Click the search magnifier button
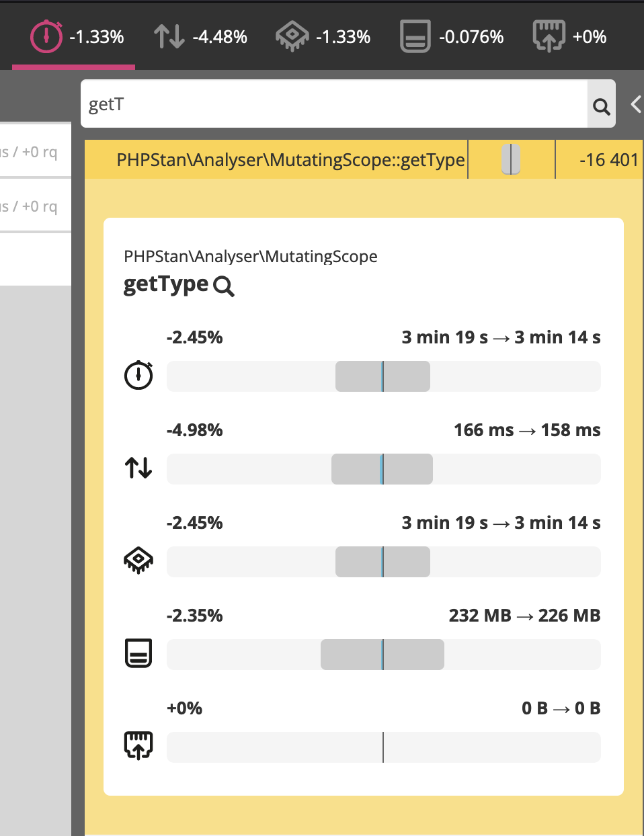The width and height of the screenshot is (644, 836). point(601,105)
